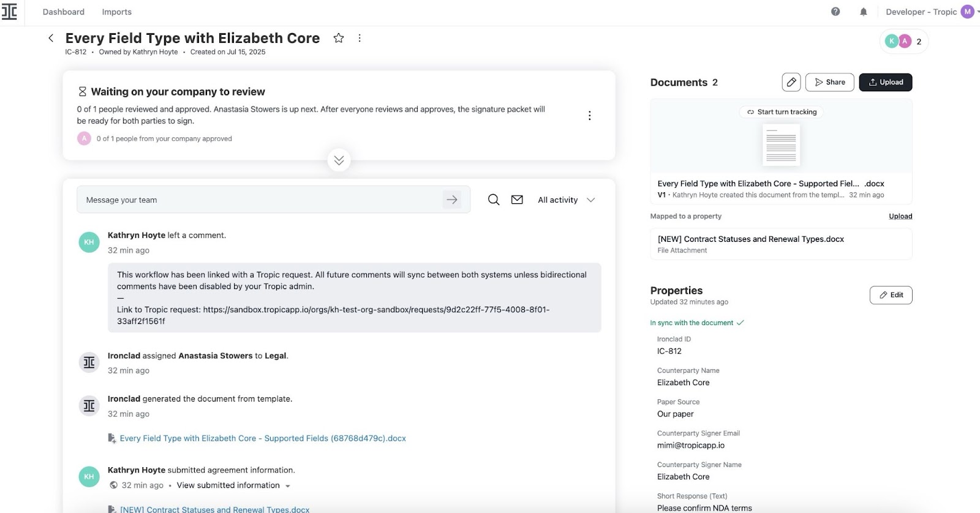This screenshot has width=980, height=513.
Task: Click Elizabeth Core under Counterparty Name
Action: 683,383
